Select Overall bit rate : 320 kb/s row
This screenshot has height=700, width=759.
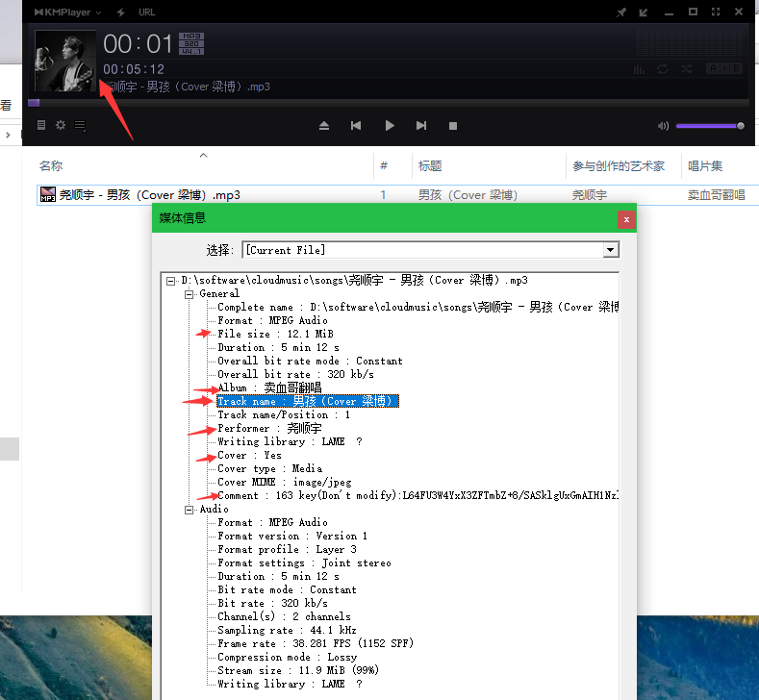295,374
